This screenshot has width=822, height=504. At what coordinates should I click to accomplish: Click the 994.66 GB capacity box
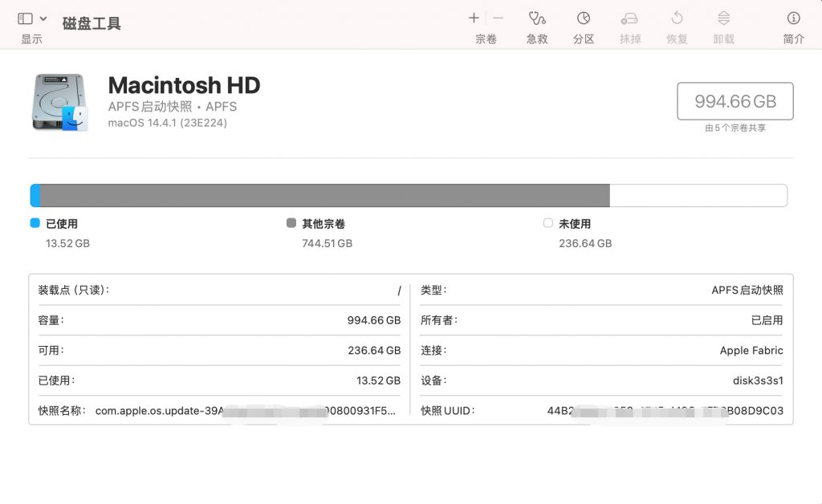735,101
